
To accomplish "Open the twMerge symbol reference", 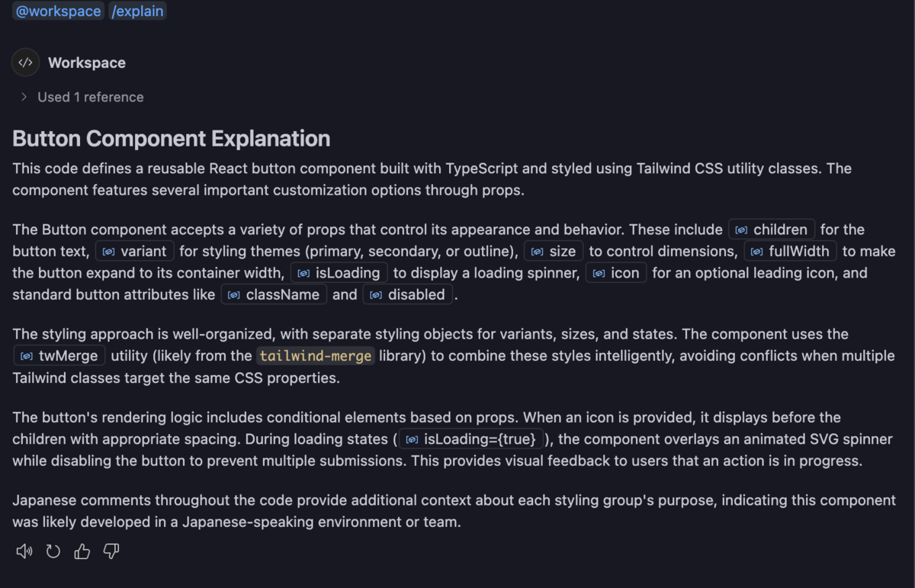I will (x=59, y=355).
